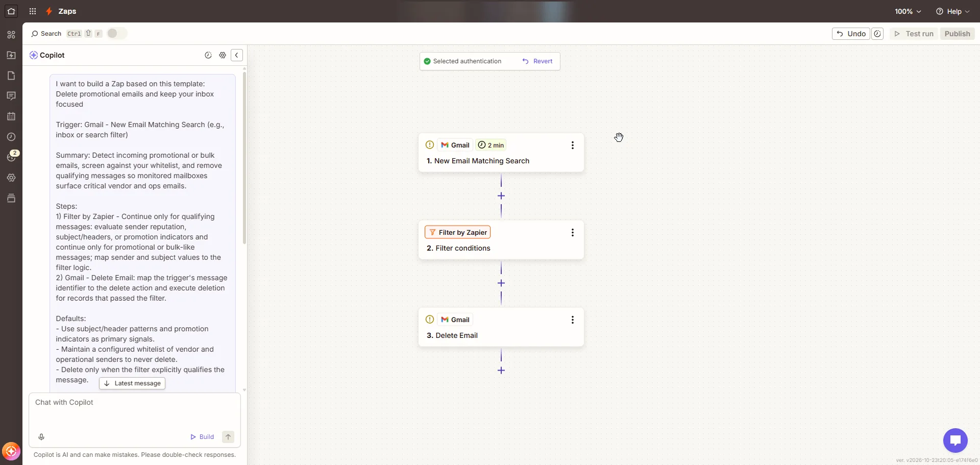Click the Publish button
Screen dimensions: 980x465
coord(957,34)
